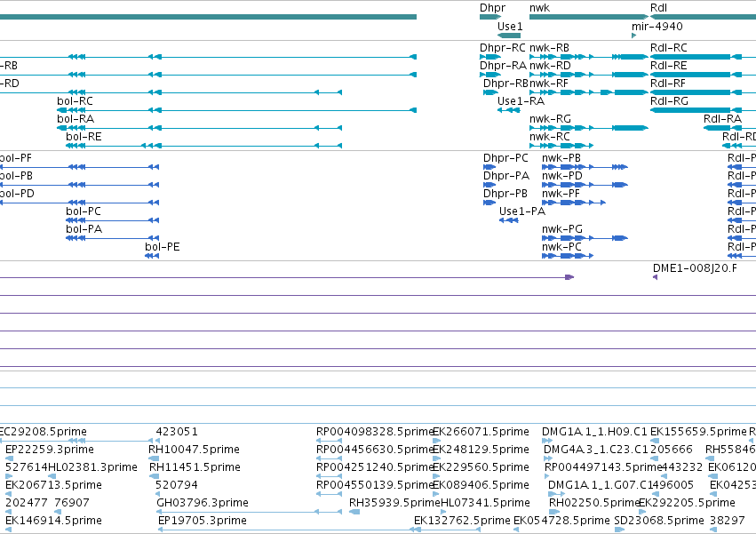Click the 423051 feature label
756x534 pixels.
[x=177, y=432]
